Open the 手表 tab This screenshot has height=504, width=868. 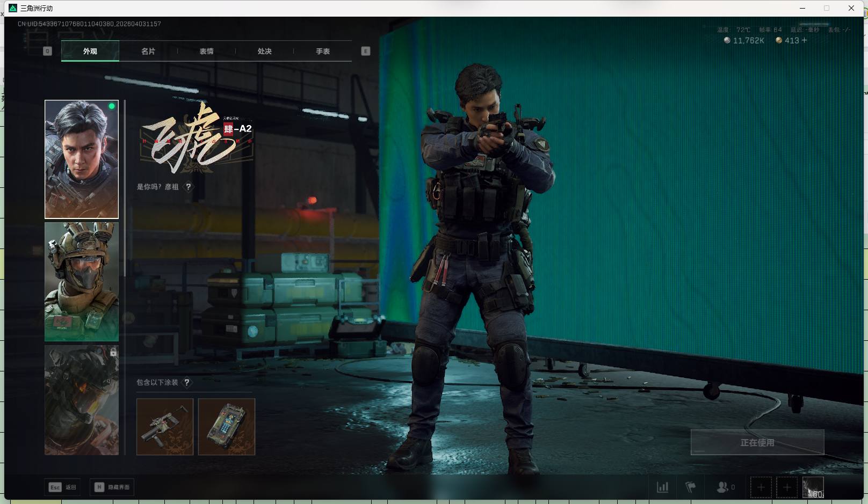322,52
